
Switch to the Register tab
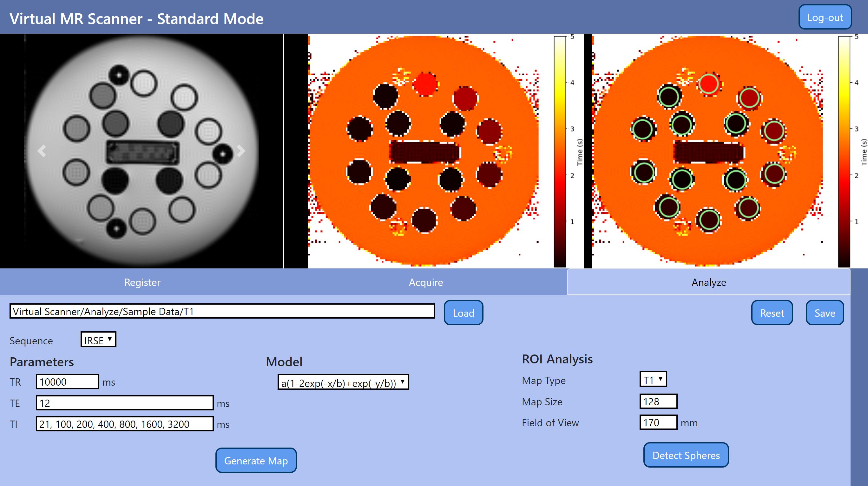(142, 282)
